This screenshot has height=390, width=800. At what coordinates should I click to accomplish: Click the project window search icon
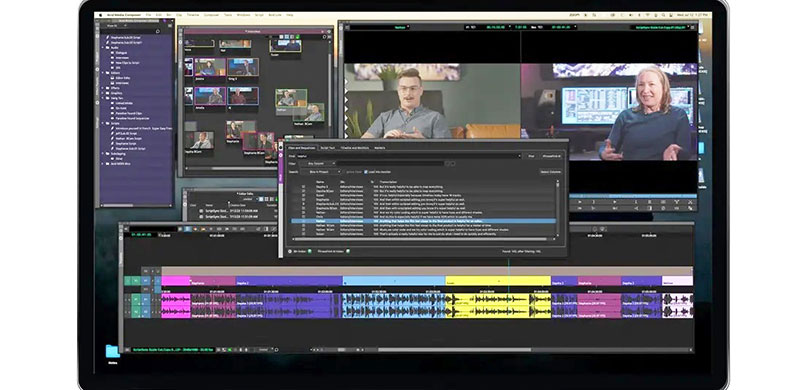[158, 32]
